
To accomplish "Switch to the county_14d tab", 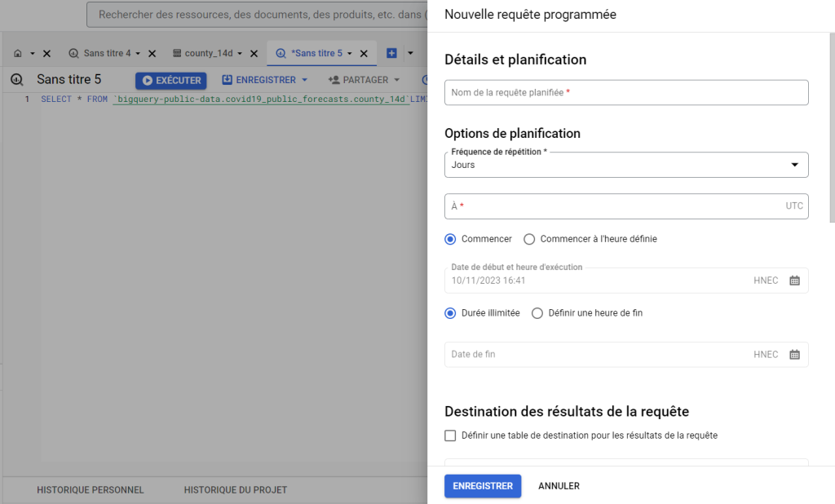I will click(208, 53).
